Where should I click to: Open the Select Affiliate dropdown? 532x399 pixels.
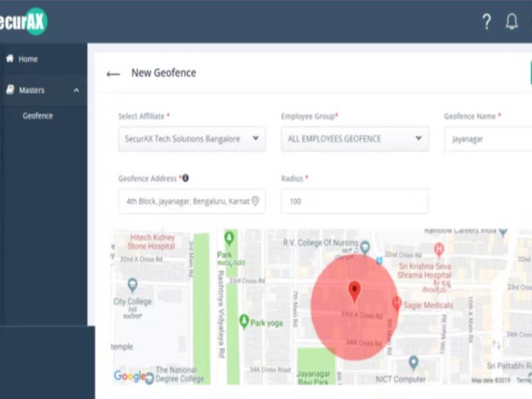point(192,139)
